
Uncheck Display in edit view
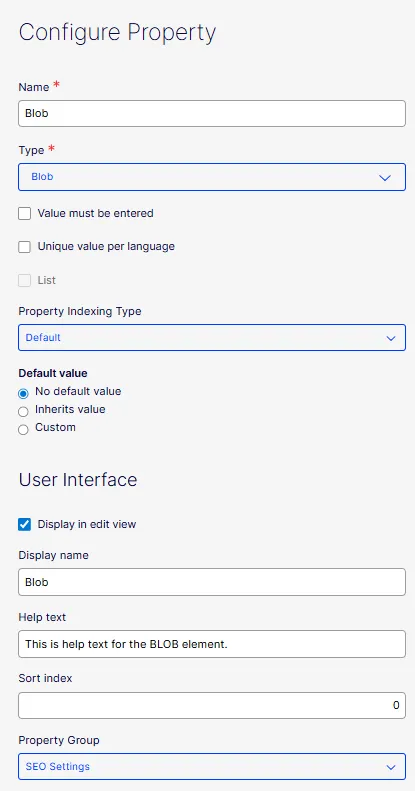click(24, 524)
